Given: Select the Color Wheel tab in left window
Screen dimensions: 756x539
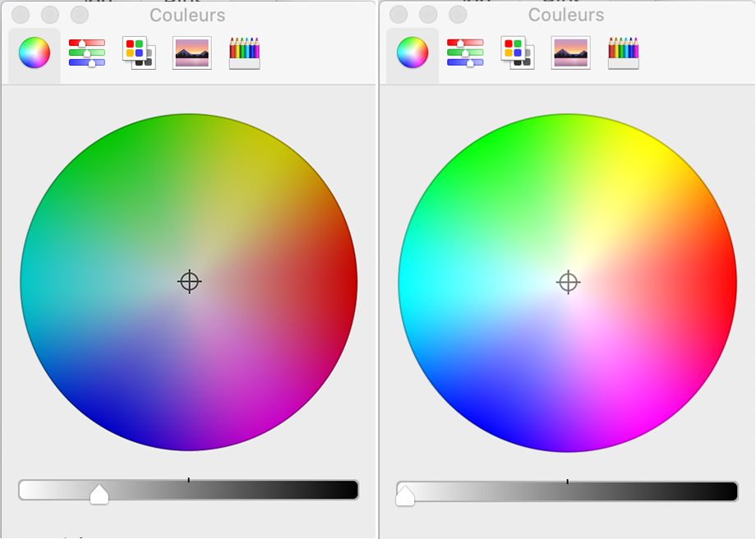Looking at the screenshot, I should click(35, 53).
